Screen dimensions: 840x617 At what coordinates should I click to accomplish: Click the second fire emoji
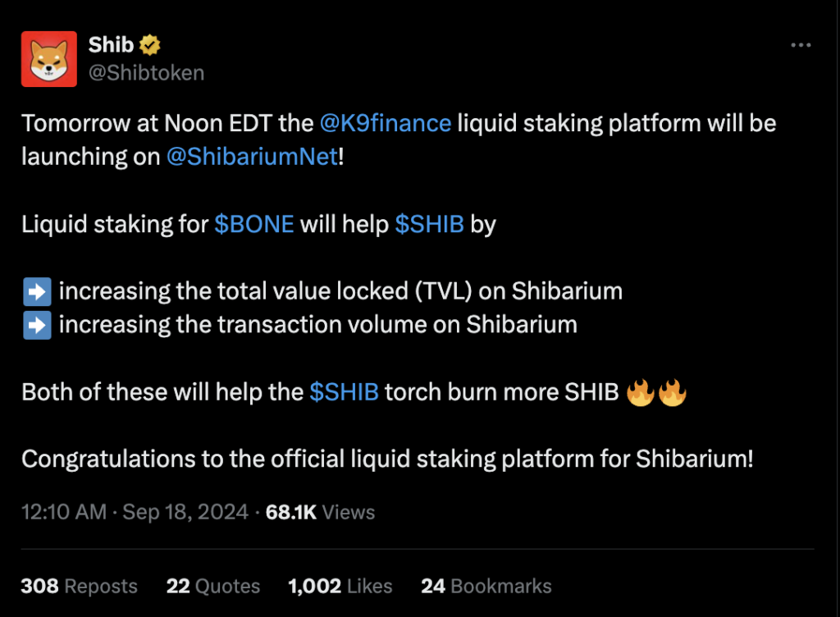click(x=672, y=391)
